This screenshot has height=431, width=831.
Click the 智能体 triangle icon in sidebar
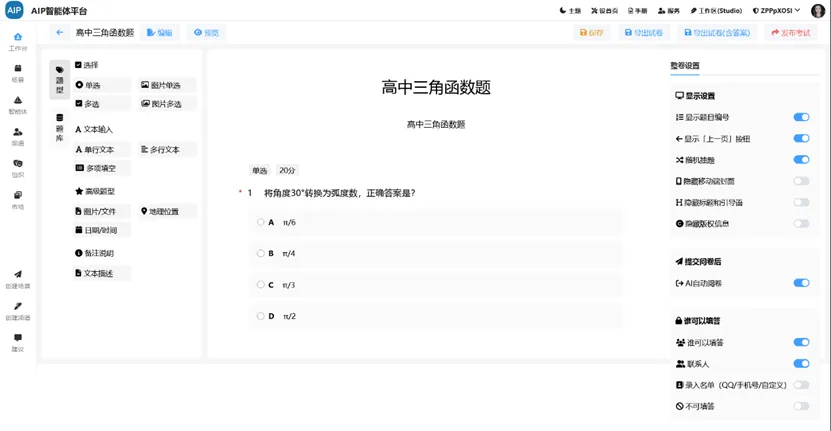click(x=17, y=100)
